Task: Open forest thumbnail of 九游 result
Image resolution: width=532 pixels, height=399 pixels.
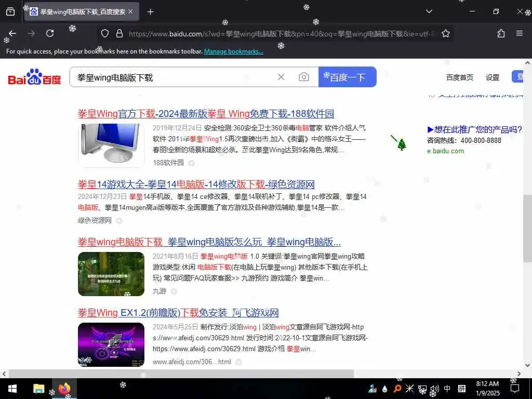Action: click(111, 274)
